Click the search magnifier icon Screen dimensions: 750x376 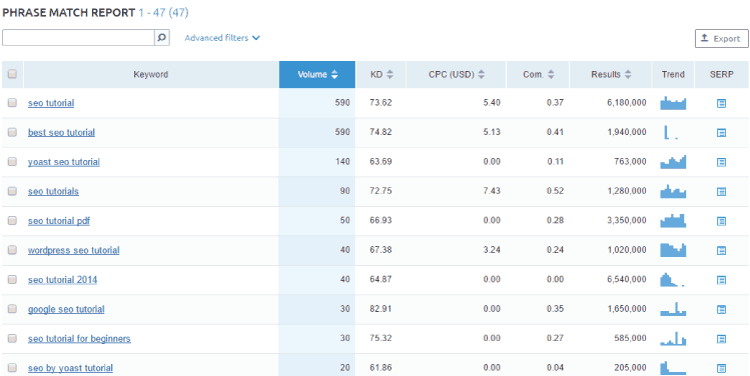162,38
